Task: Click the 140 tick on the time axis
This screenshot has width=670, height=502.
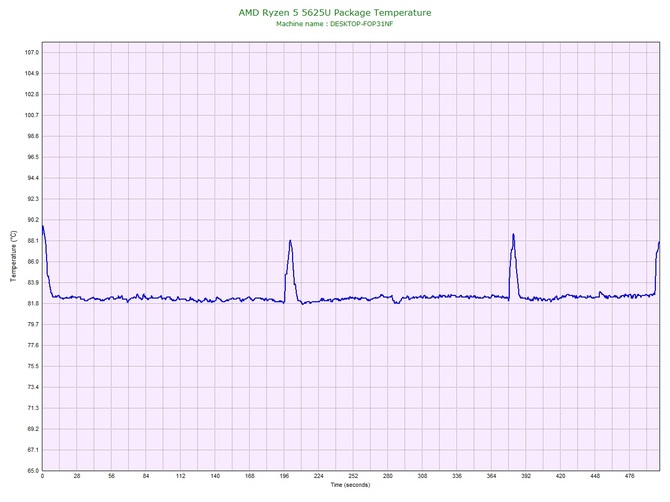Action: click(215, 476)
